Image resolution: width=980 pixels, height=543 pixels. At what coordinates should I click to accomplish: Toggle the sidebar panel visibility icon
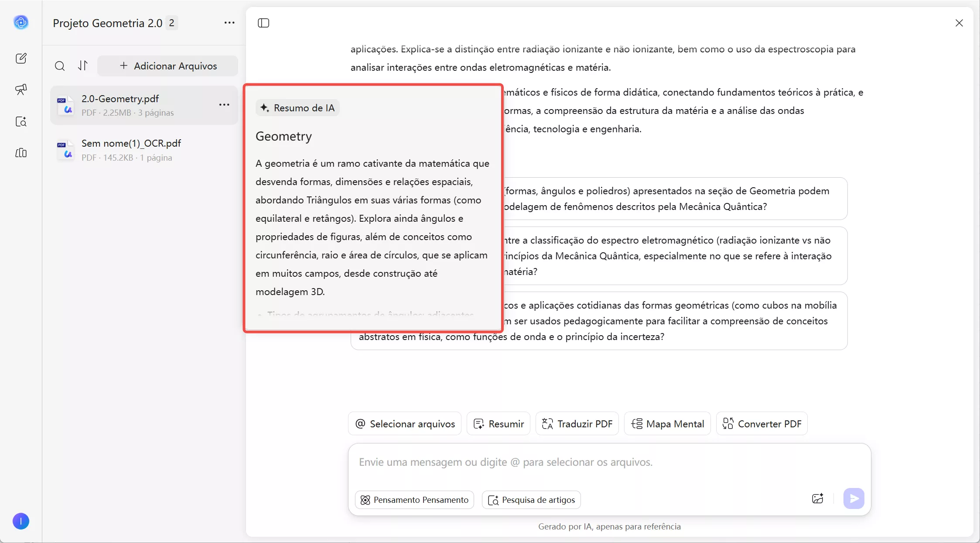(263, 23)
